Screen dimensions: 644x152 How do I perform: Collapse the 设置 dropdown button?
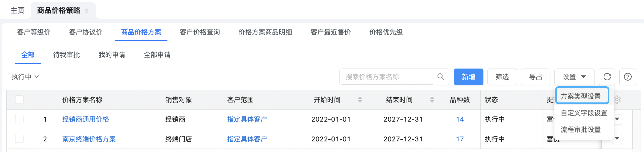point(574,77)
